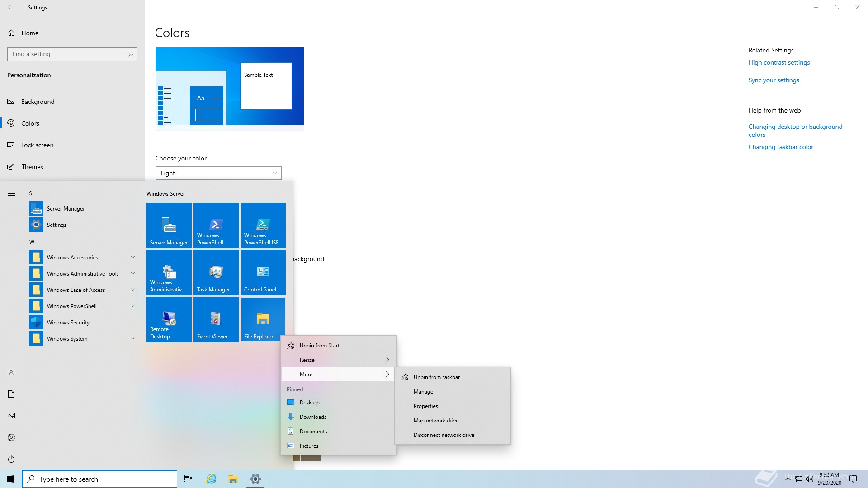Expand the Windows Administrative Tools folder
868x488 pixels.
(x=82, y=273)
